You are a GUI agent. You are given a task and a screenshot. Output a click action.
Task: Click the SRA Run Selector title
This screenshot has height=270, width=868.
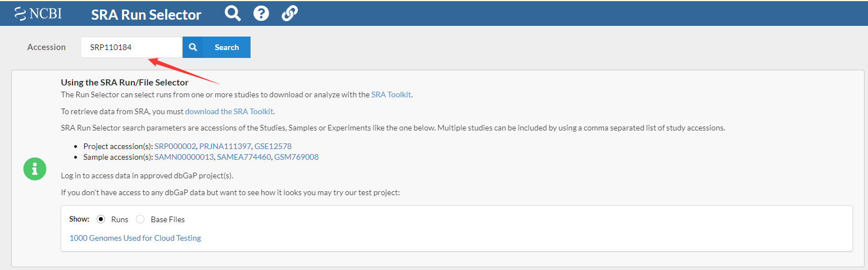[146, 15]
